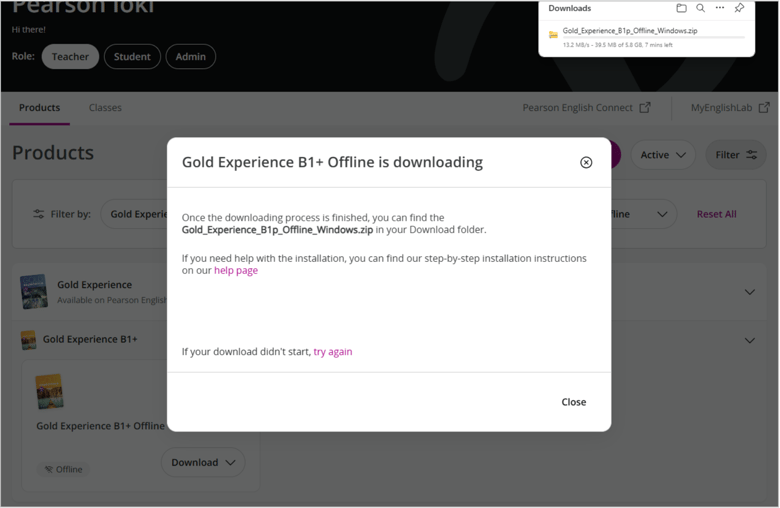Search downloads with the magnifier icon
780x508 pixels.
pyautogui.click(x=700, y=8)
